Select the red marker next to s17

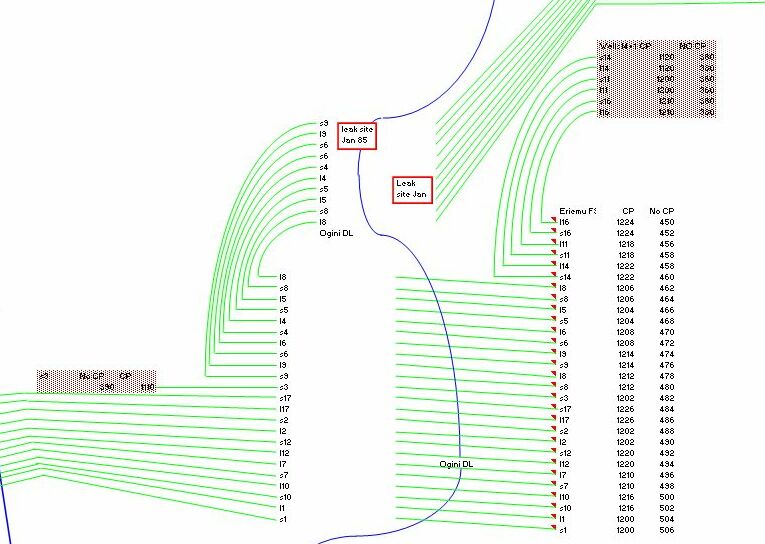[x=553, y=407]
